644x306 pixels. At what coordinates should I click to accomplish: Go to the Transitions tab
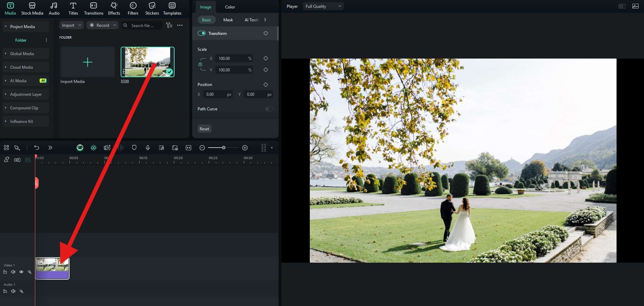[x=94, y=9]
